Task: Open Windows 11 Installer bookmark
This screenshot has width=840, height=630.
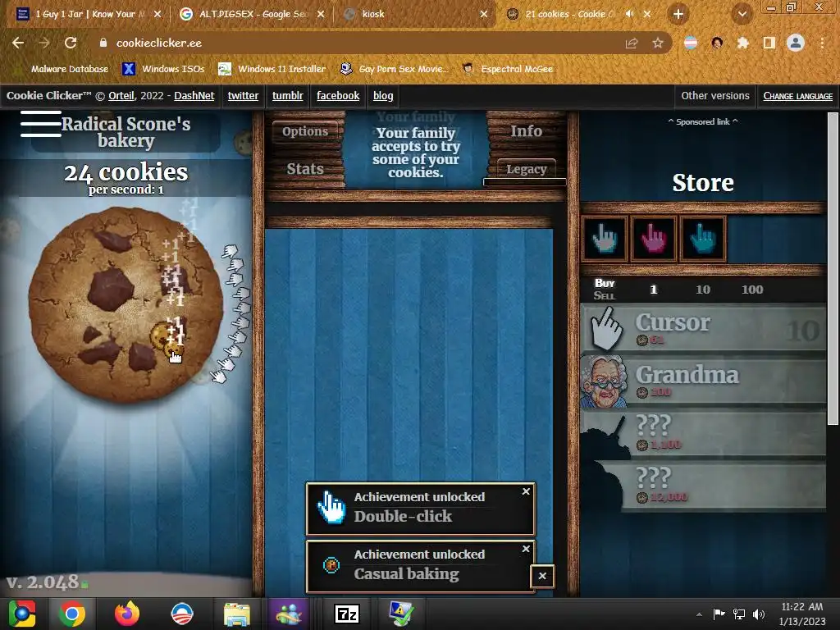Action: [272, 69]
